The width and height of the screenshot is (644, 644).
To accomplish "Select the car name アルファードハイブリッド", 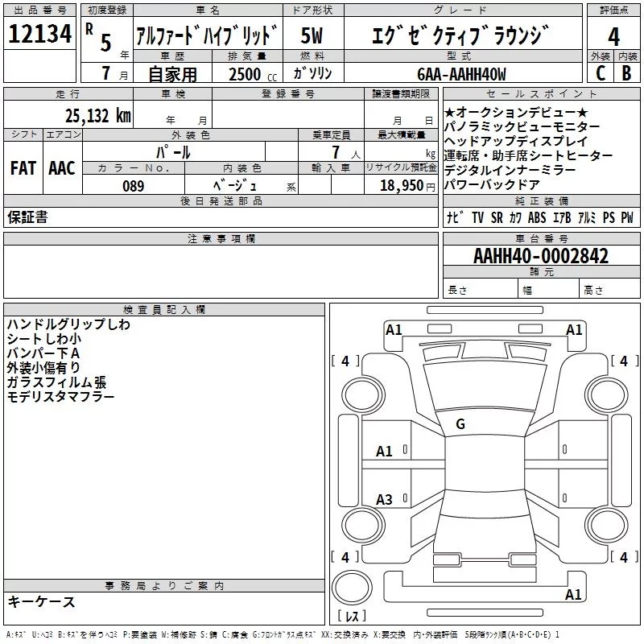I will click(x=207, y=35).
